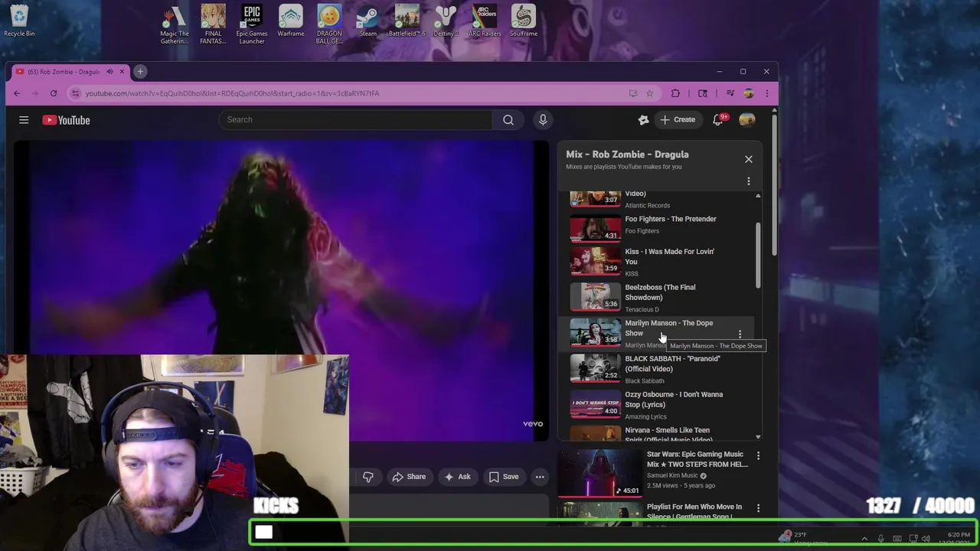980x551 pixels.
Task: Start voice search with the microphone
Action: point(543,119)
